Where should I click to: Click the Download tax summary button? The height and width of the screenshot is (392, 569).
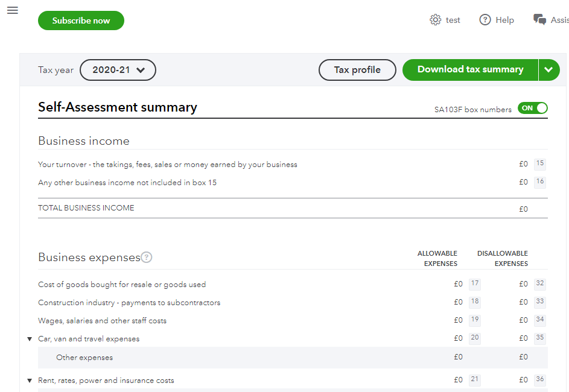click(470, 70)
